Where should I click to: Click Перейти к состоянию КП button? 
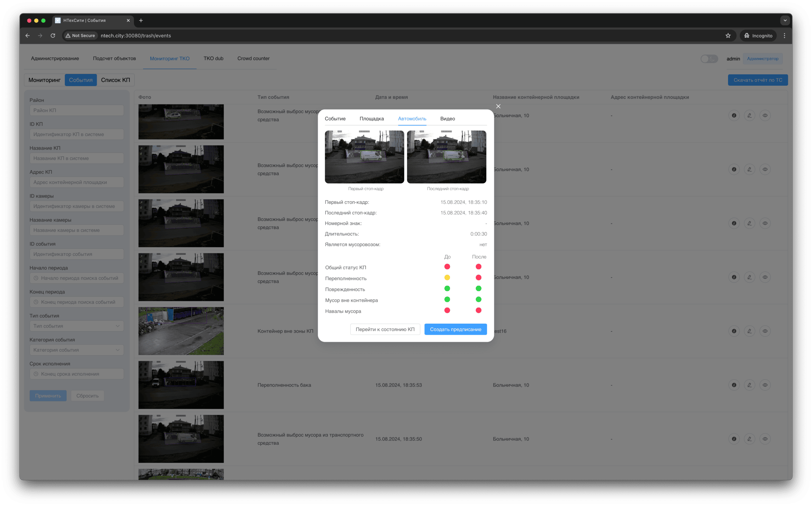pos(385,329)
